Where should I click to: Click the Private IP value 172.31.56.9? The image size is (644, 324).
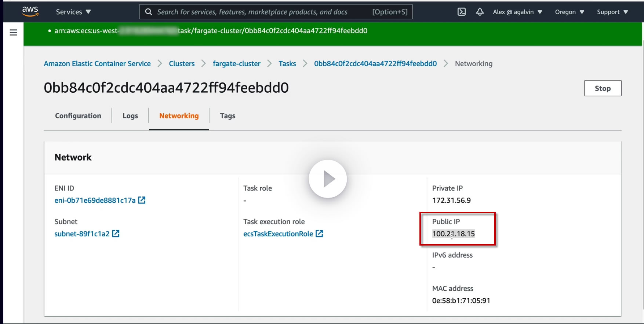[451, 200]
